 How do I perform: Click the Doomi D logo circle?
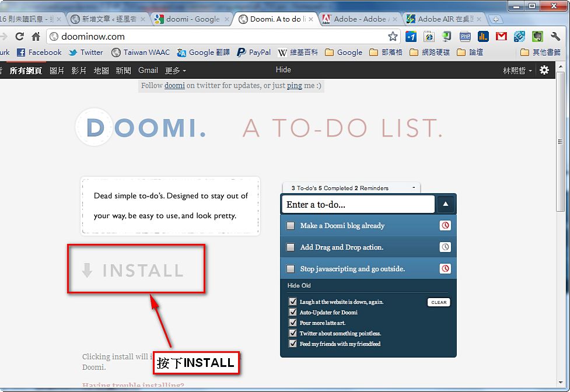(95, 127)
